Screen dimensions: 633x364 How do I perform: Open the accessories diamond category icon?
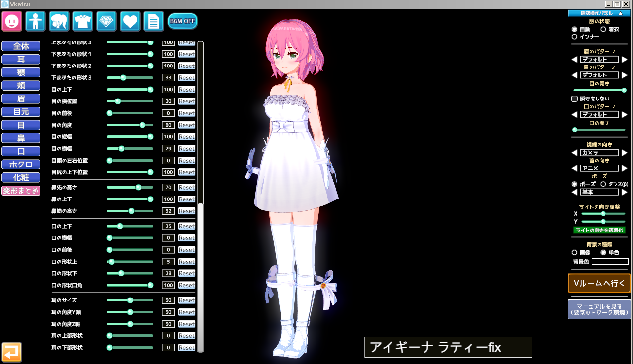pyautogui.click(x=106, y=21)
